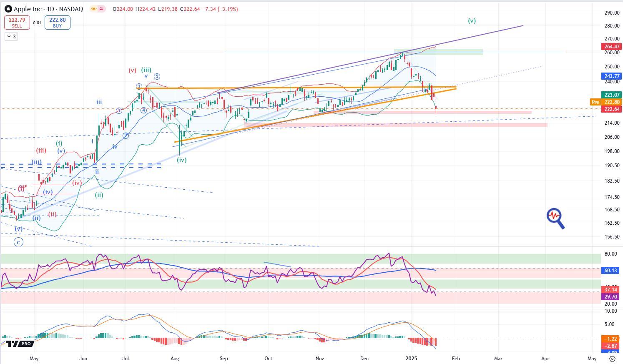This screenshot has height=364, width=623.
Task: Select the blue 243.77 price label
Action: [x=611, y=76]
